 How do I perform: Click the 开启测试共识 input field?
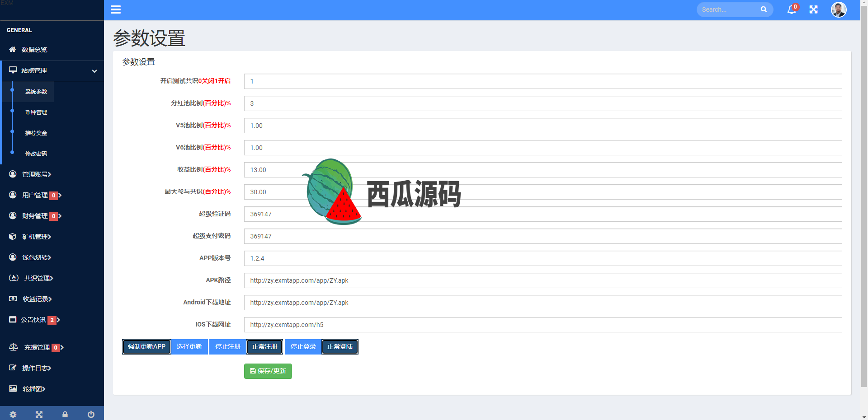click(x=543, y=81)
